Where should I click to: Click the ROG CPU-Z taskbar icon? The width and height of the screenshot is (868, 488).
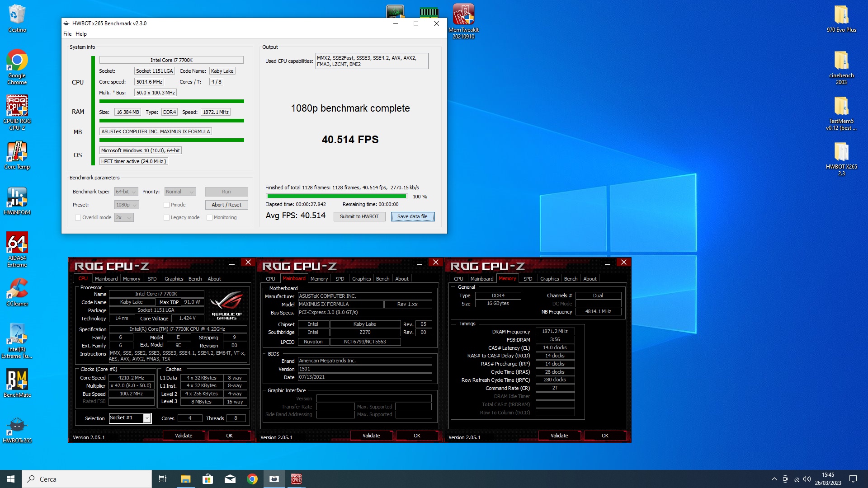(x=297, y=479)
